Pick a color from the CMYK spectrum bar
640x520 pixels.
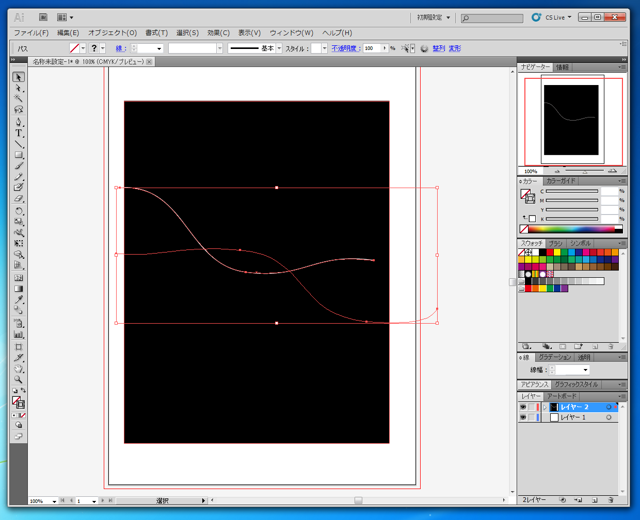pyautogui.click(x=570, y=229)
